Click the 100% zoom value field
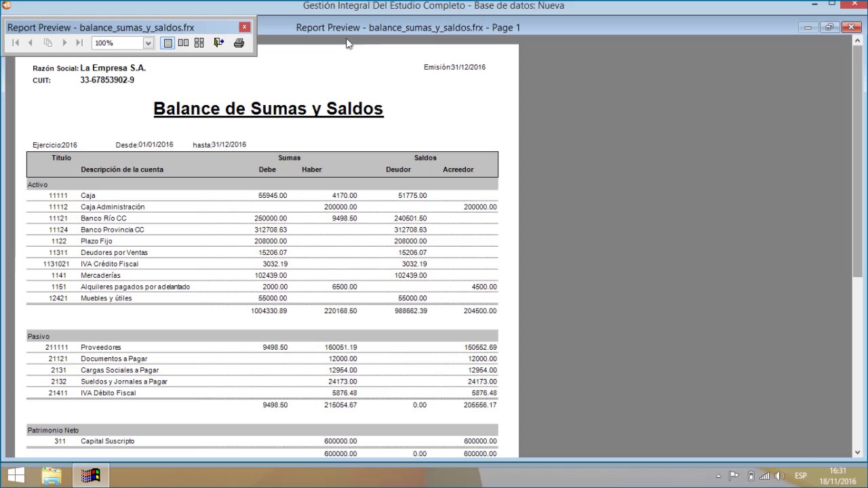 coord(117,43)
